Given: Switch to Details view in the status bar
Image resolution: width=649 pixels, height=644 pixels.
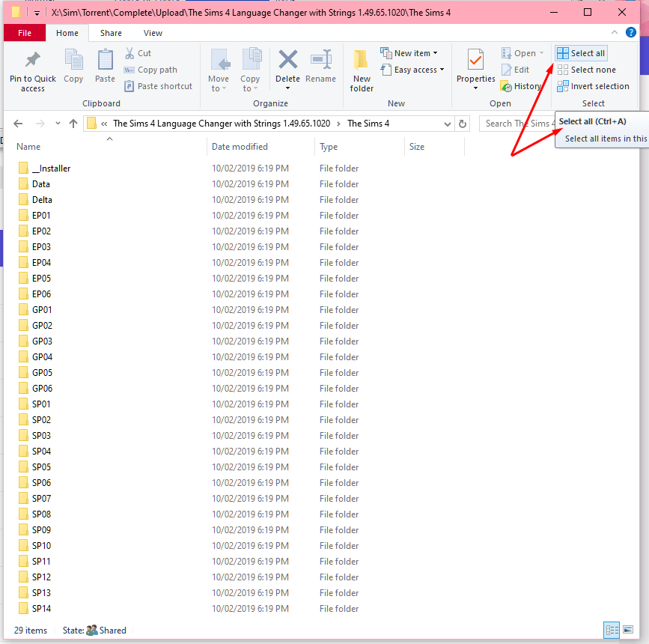Looking at the screenshot, I should (x=612, y=631).
